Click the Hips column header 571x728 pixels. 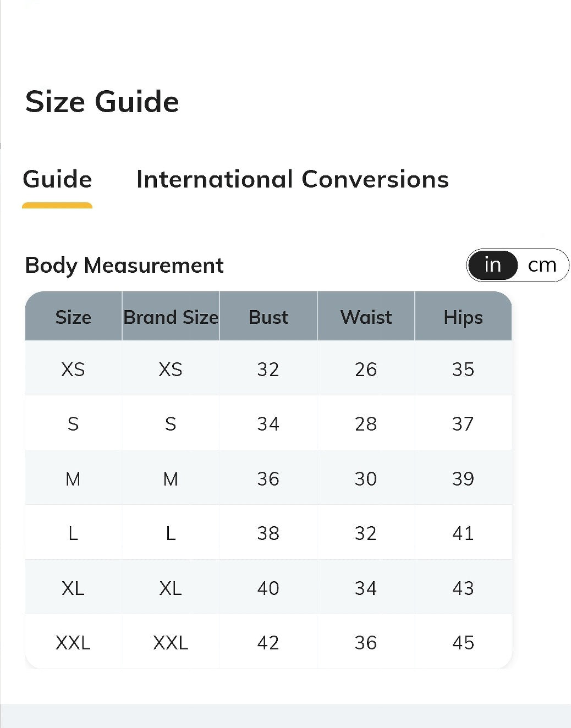(463, 317)
